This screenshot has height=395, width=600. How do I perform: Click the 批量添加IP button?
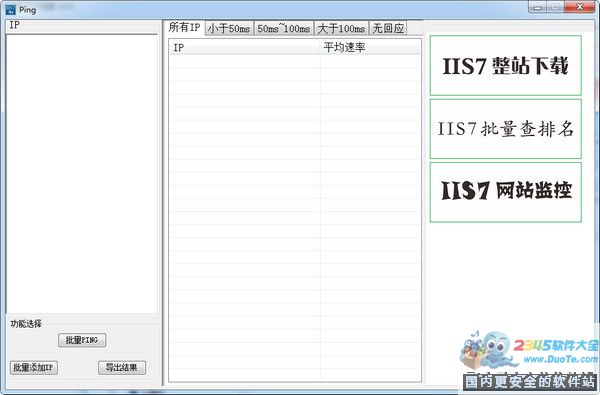pyautogui.click(x=34, y=367)
